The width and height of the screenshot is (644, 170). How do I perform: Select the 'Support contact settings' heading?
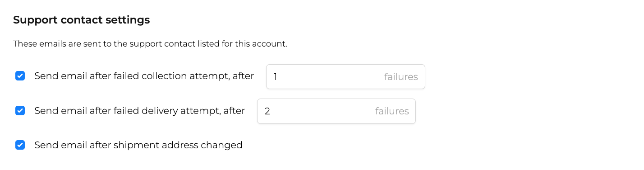tap(81, 20)
